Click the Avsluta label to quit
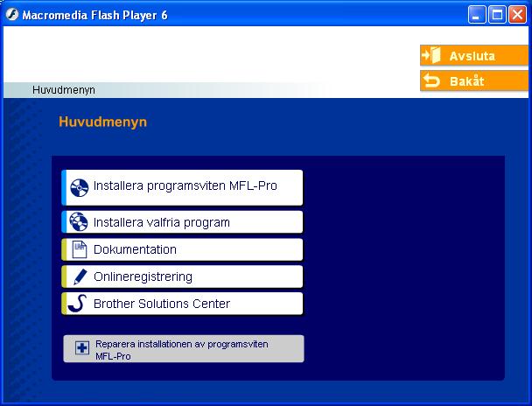 472,56
